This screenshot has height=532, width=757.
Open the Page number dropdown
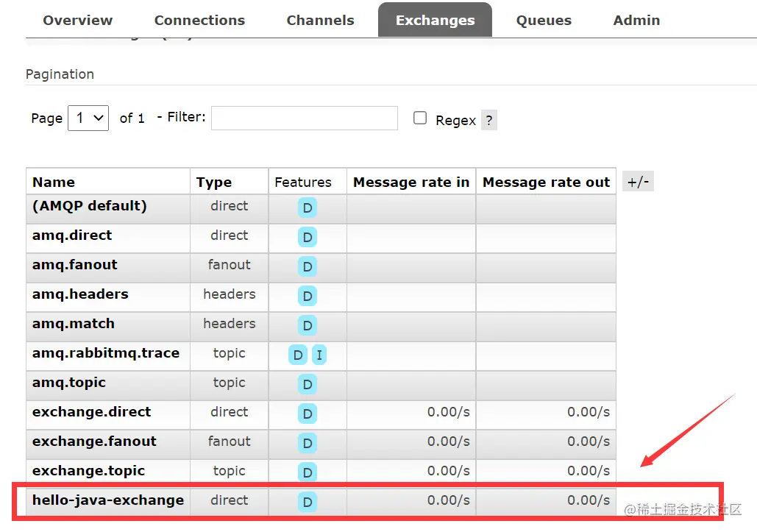coord(88,118)
